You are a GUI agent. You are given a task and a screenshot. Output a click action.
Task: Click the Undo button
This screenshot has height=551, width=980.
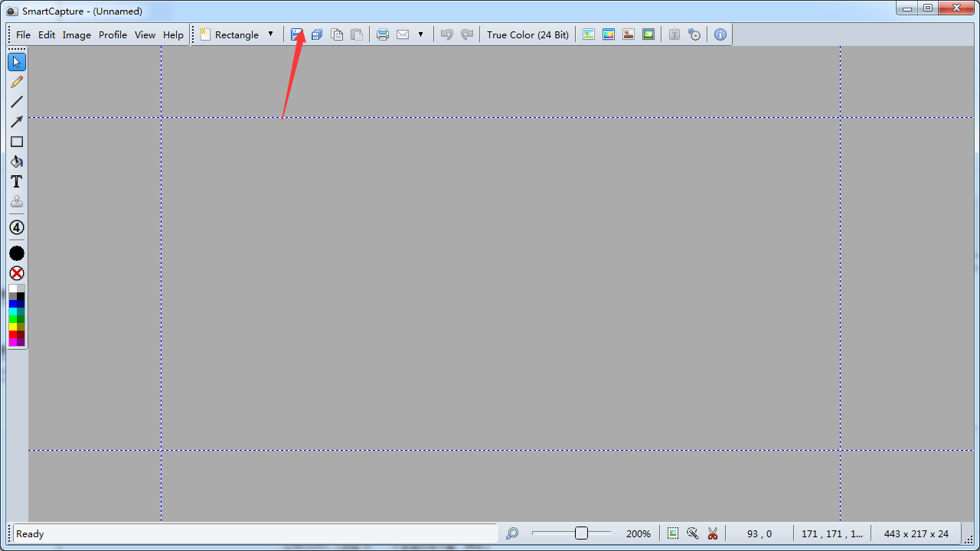(446, 34)
